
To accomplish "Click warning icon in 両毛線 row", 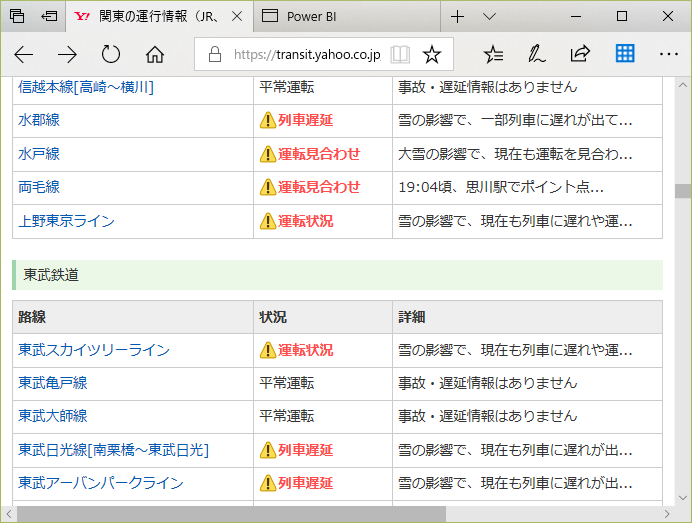I will (268, 187).
